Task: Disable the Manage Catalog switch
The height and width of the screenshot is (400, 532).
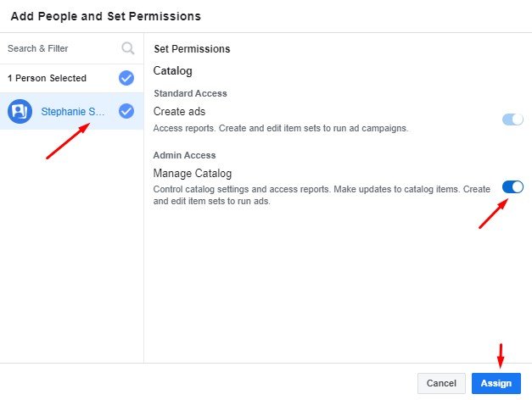Action: click(512, 186)
